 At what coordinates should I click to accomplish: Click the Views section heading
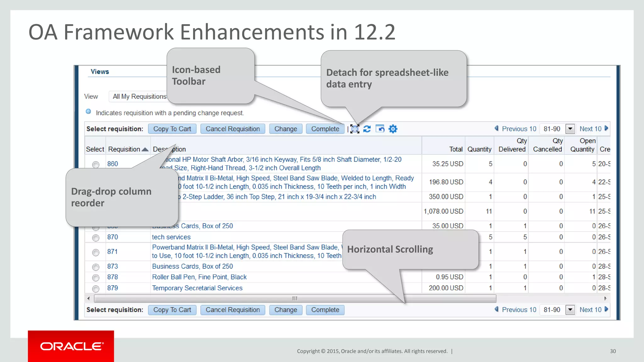click(x=100, y=72)
